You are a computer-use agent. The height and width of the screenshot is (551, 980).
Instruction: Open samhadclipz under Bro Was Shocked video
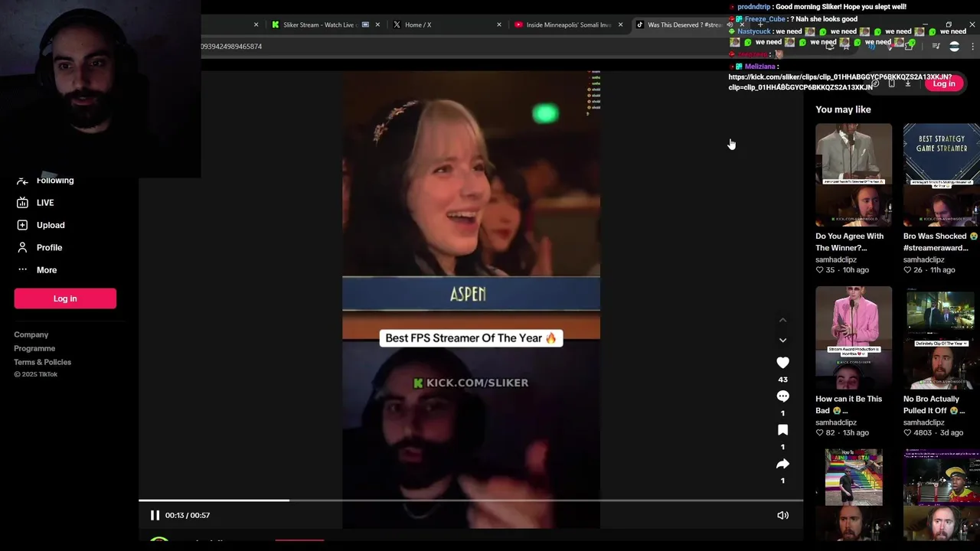[924, 259]
